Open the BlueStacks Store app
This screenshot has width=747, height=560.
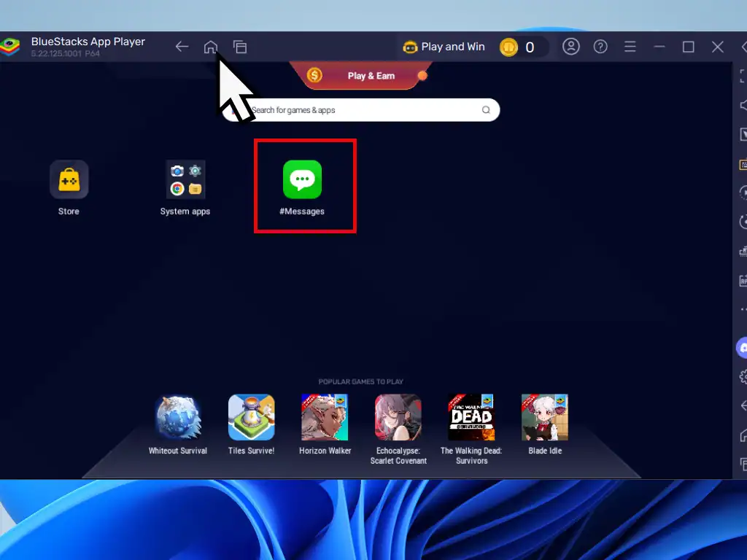coord(69,179)
